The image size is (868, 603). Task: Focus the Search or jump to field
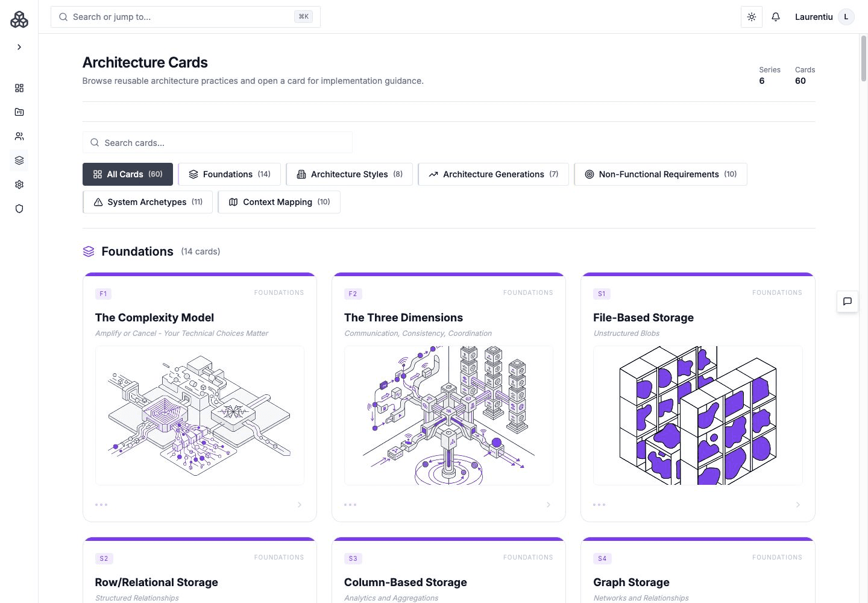point(186,17)
